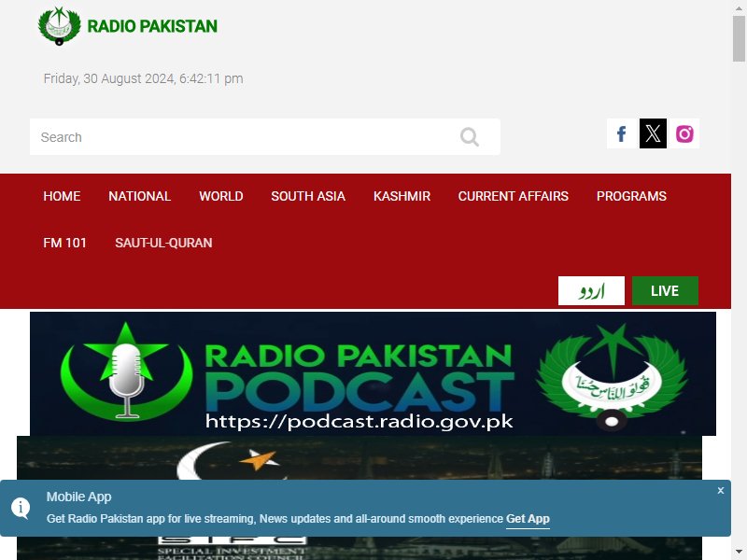Open the Radio Pakistan Podcast banner
The image size is (747, 560).
[373, 374]
